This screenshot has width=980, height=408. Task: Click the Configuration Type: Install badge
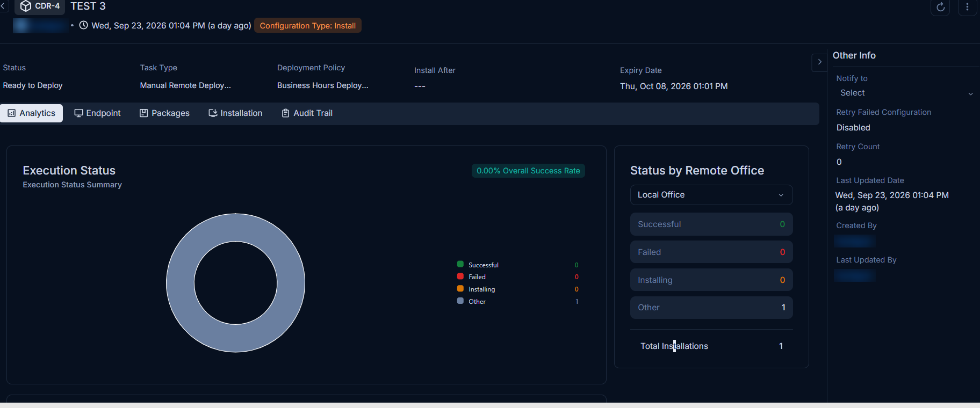click(x=308, y=26)
